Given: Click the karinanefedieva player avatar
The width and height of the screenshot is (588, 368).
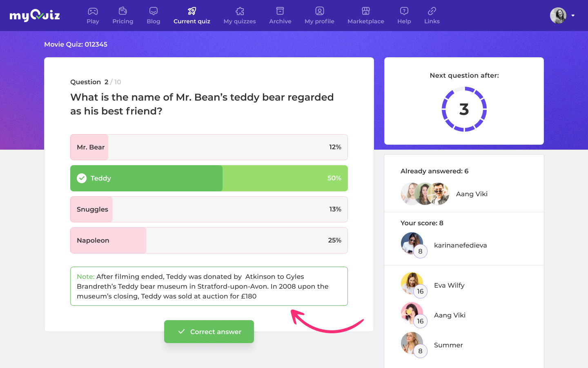Looking at the screenshot, I should [x=412, y=244].
